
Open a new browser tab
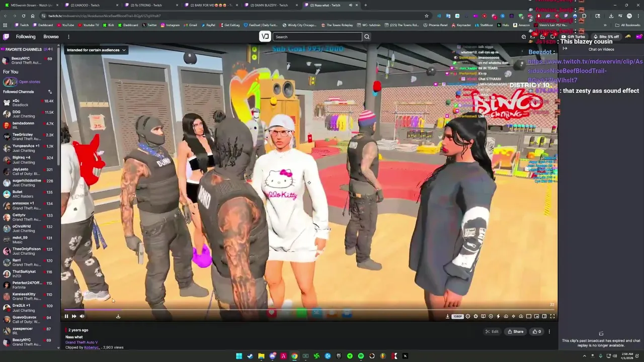[365, 5]
